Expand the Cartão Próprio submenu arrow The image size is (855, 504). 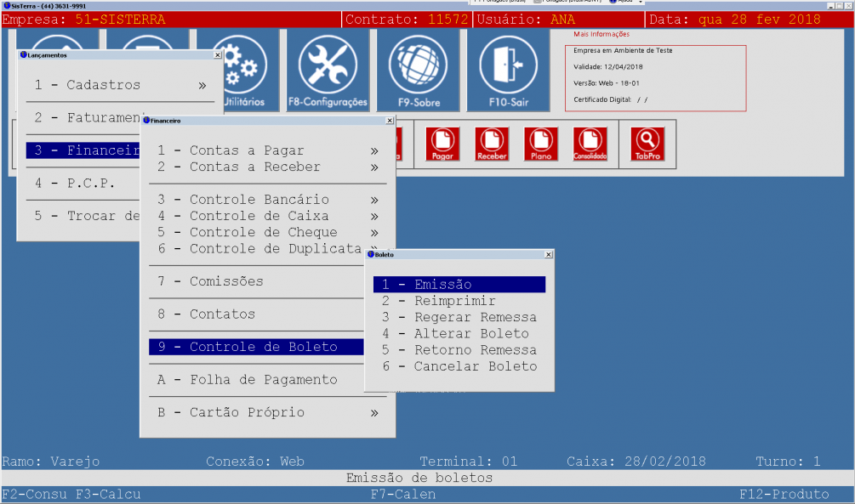tap(374, 413)
